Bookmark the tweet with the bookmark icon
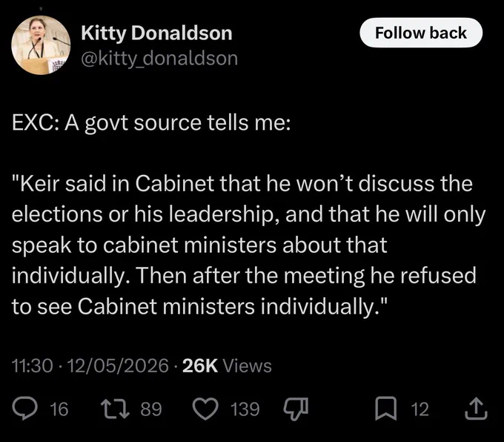This screenshot has width=504, height=442. pyautogui.click(x=385, y=409)
